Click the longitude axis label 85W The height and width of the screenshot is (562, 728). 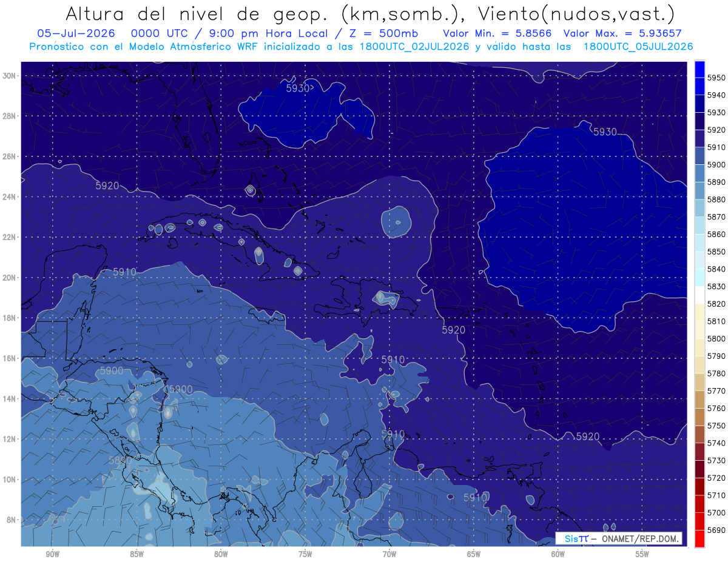(x=136, y=554)
